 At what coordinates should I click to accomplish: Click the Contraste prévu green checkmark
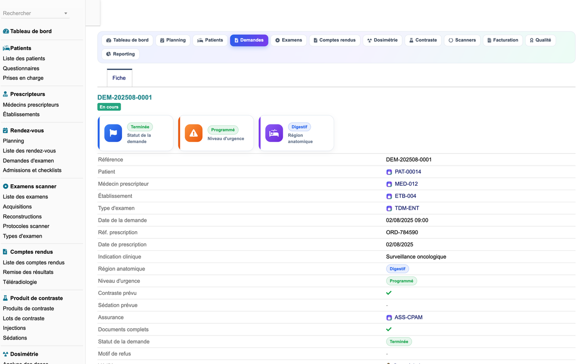pyautogui.click(x=389, y=293)
